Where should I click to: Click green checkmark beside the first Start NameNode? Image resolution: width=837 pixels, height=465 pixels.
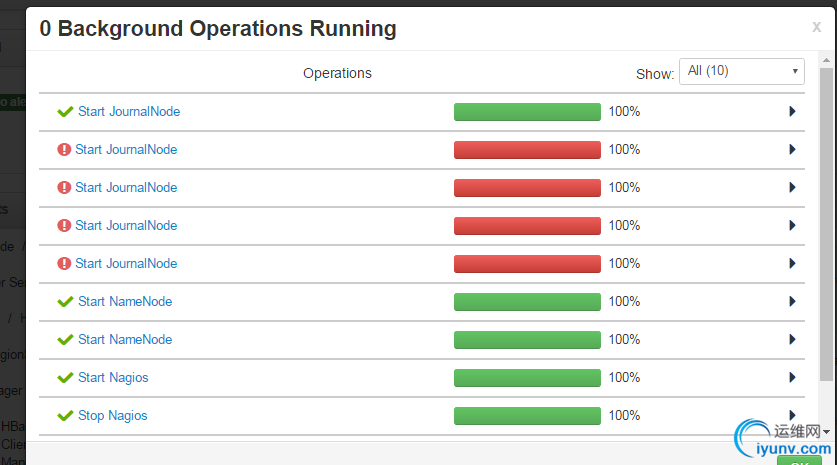(65, 302)
